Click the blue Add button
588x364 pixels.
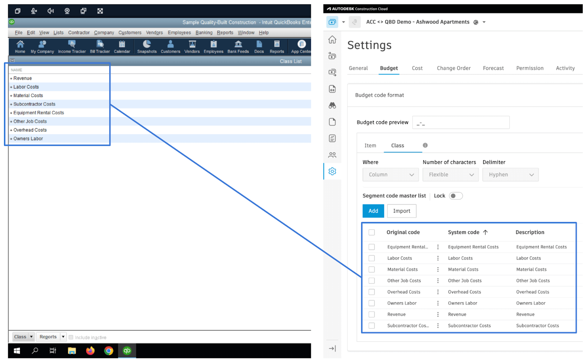coord(373,211)
